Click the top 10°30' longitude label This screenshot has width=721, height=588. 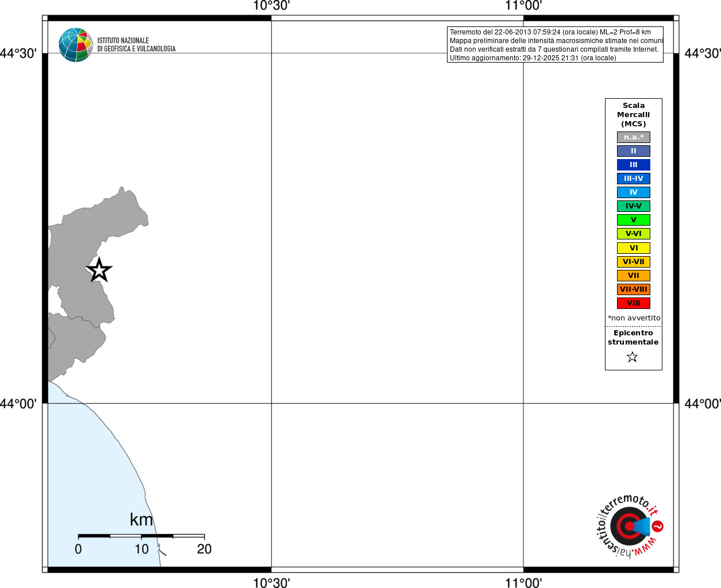pos(271,6)
